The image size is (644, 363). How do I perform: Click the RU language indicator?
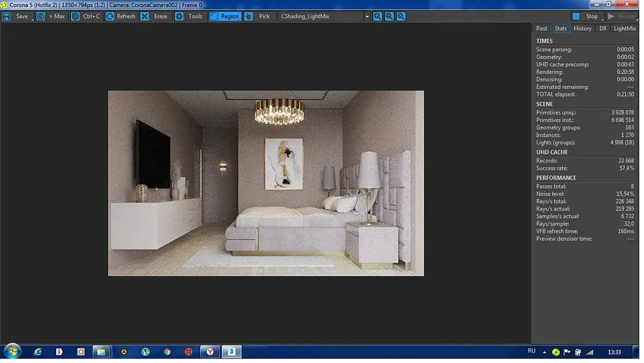532,351
